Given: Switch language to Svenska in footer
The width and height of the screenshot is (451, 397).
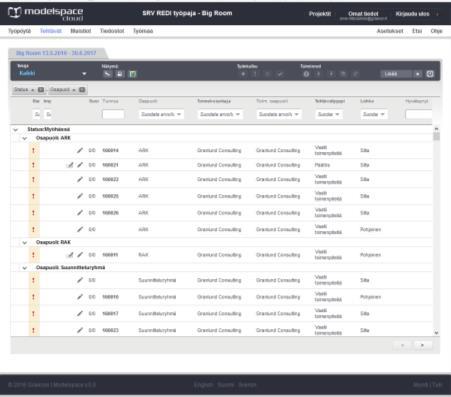Looking at the screenshot, I should click(247, 385).
